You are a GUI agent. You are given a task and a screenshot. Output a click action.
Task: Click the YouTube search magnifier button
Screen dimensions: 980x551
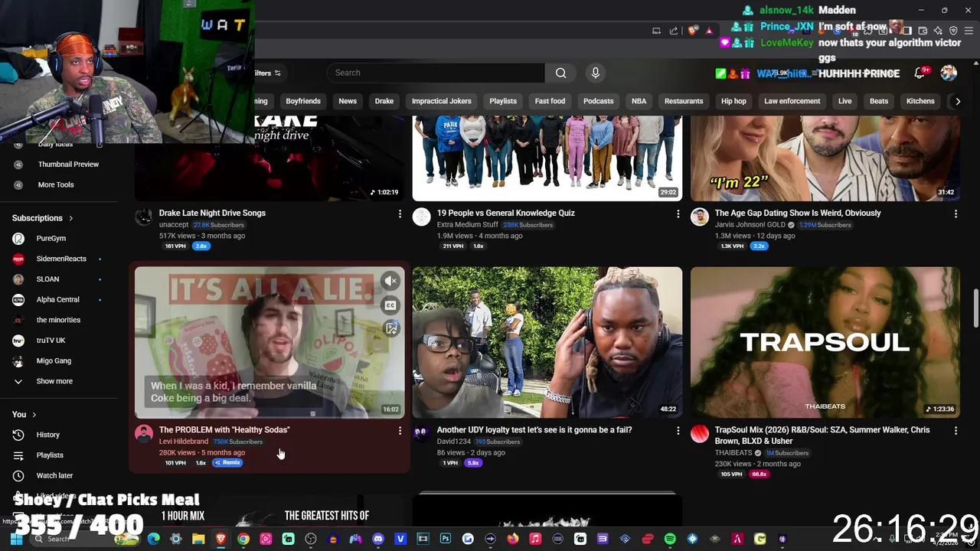coord(561,73)
